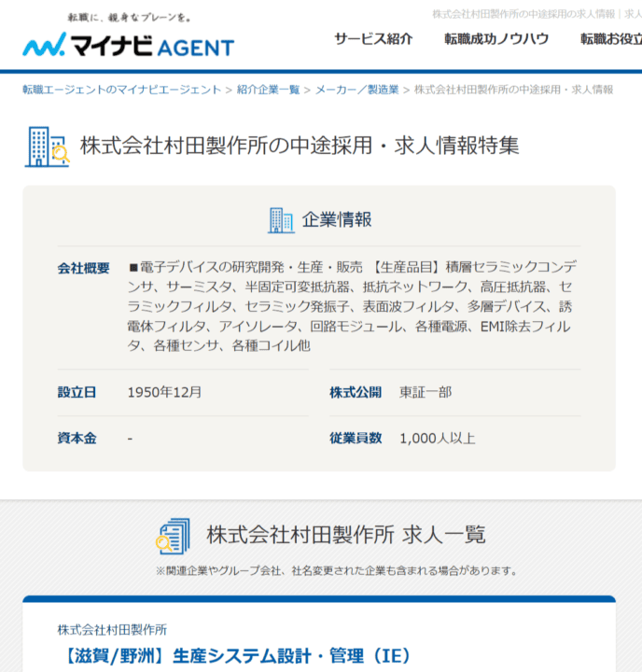Go to 転職エージェントのマイナビエージェント breadcrumb
642x672 pixels.
pos(122,90)
